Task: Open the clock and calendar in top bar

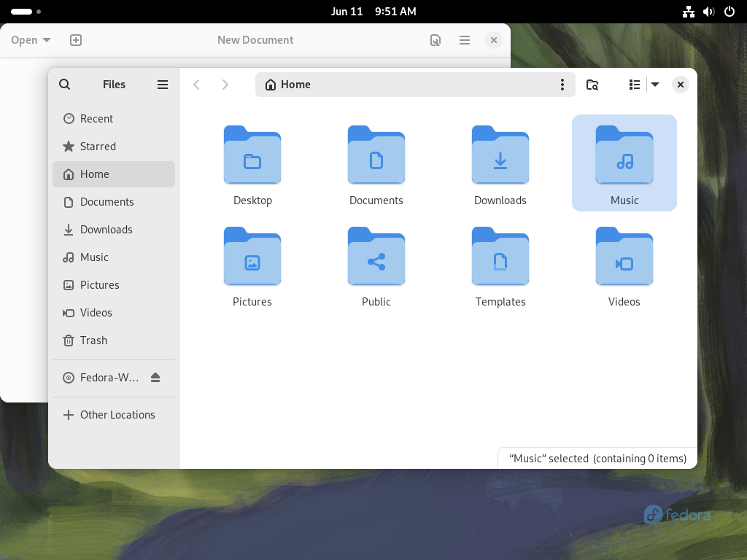Action: pos(373,12)
